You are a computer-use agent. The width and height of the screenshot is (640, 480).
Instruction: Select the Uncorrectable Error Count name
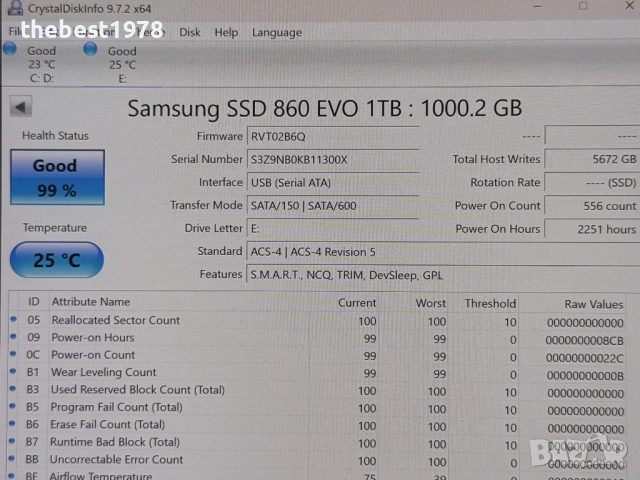click(116, 460)
